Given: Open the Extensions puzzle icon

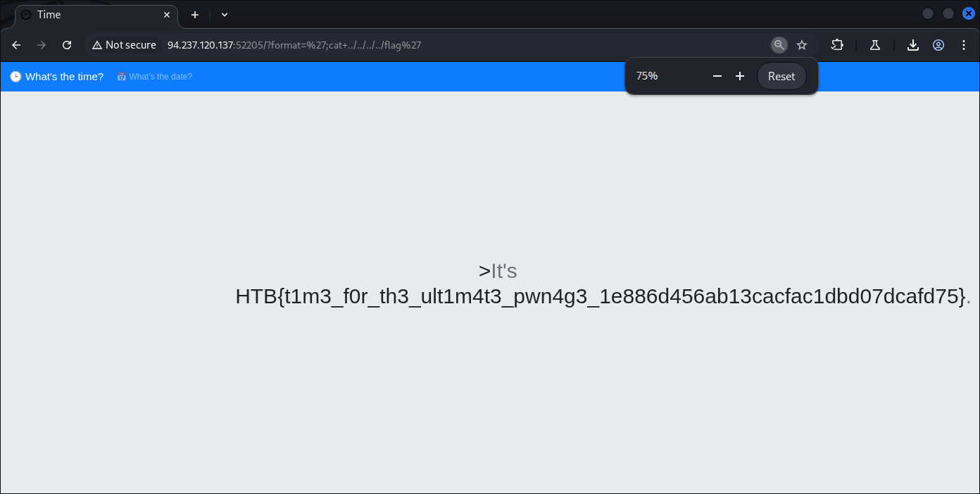Looking at the screenshot, I should coord(837,45).
